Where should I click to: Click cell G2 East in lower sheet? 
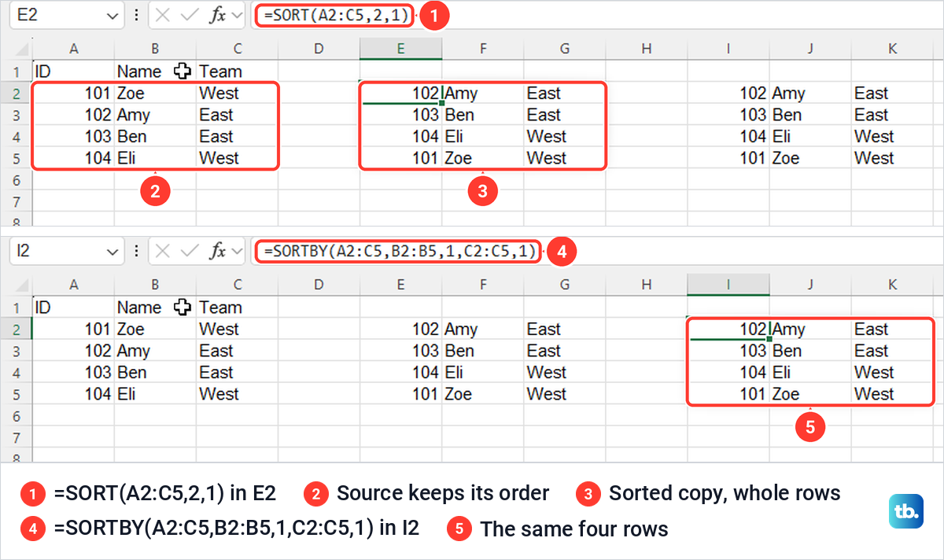pos(564,330)
